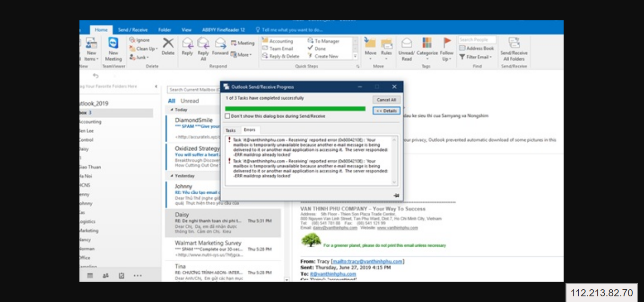Toggle Unread/Read for the message
This screenshot has width=644, height=302.
pos(407,49)
